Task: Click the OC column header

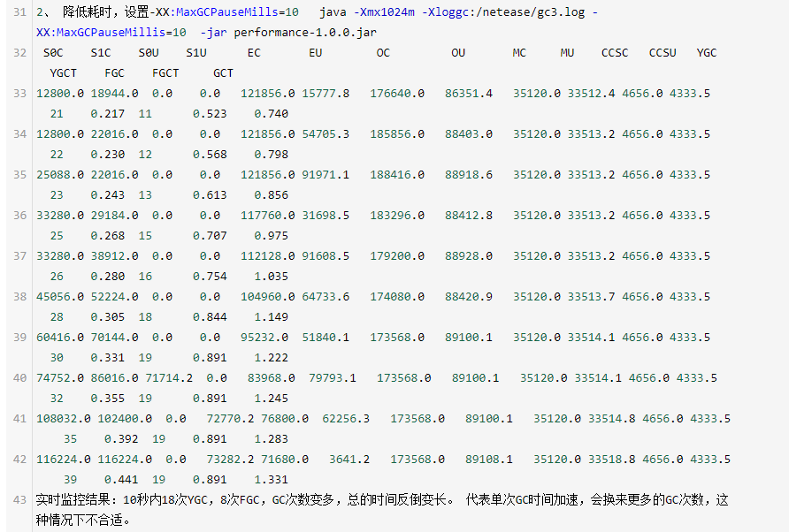Action: pos(383,53)
